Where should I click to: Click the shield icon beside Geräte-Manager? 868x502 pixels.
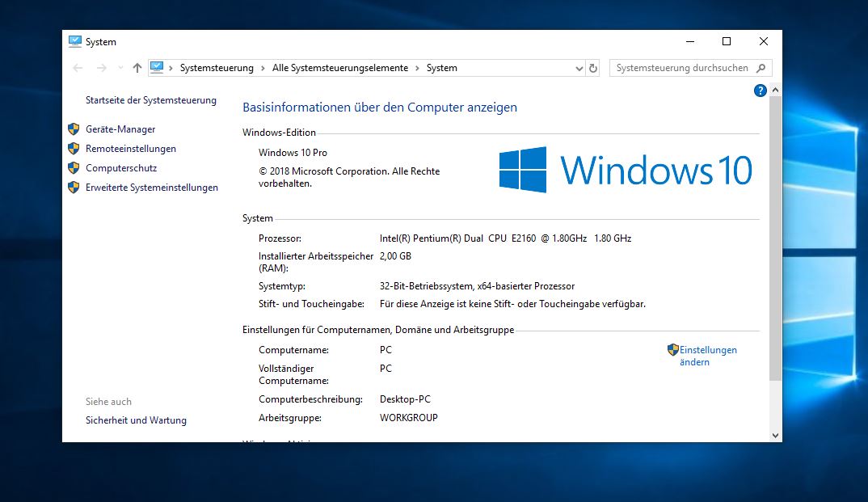(74, 129)
